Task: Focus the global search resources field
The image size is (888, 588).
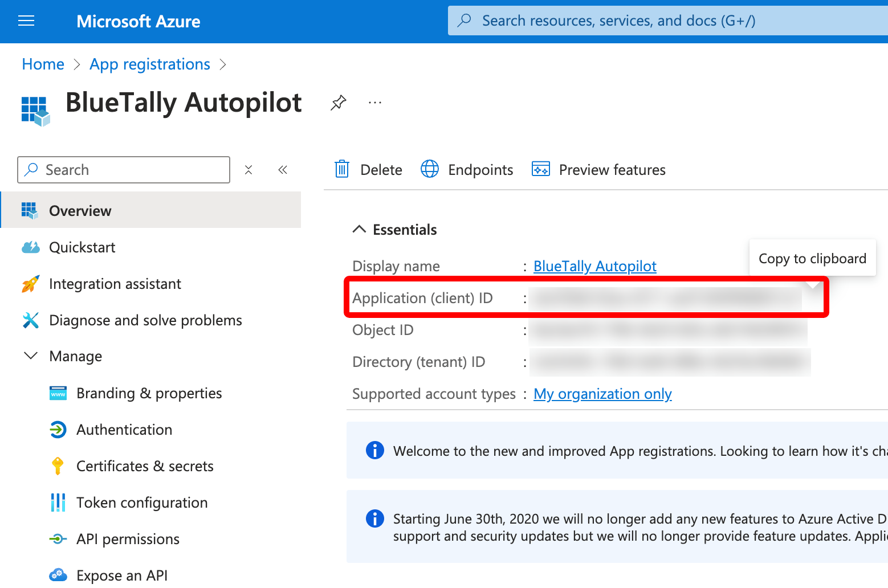Action: pos(668,21)
